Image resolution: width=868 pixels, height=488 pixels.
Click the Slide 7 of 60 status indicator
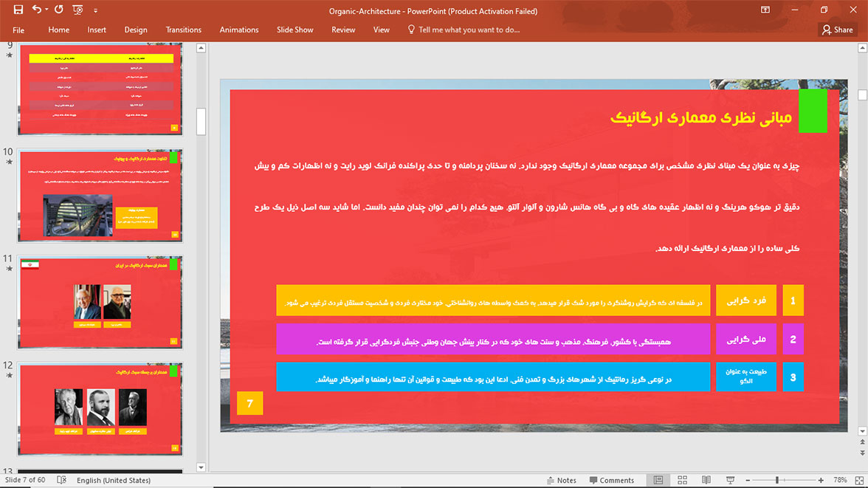[x=25, y=480]
